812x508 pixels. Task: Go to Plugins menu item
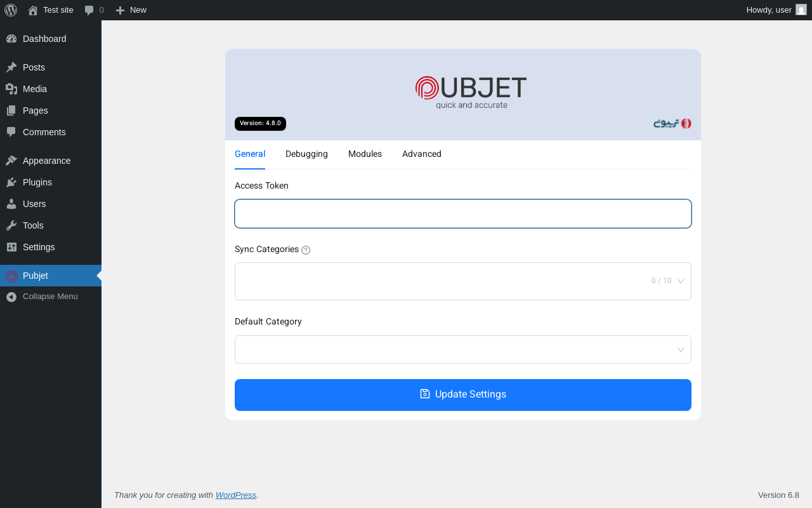[x=51, y=182]
